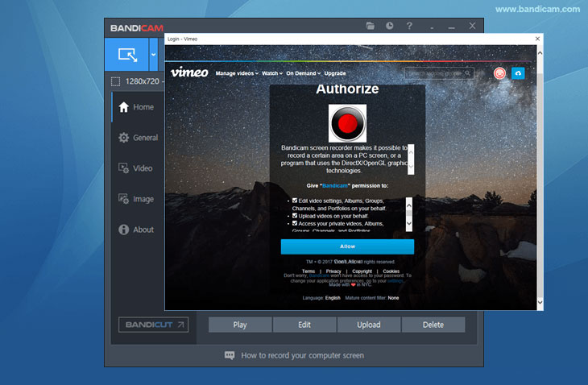Open the Terms footer link

pyautogui.click(x=308, y=271)
